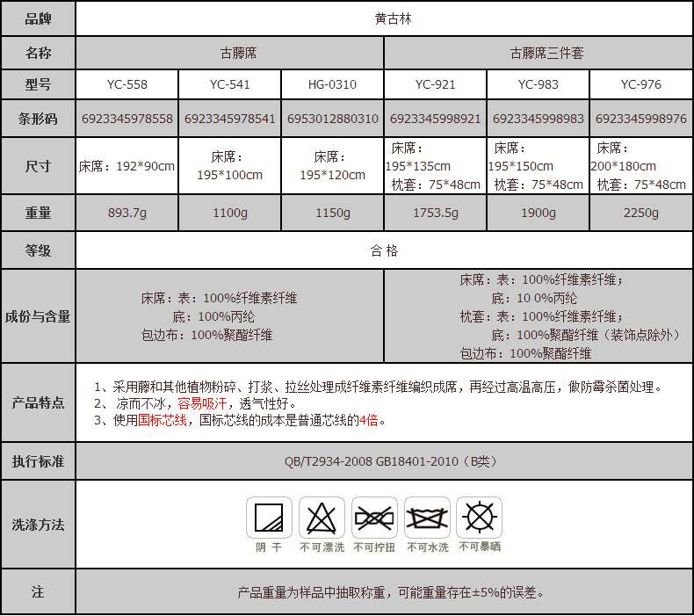Click the size 195*135cm
694x616 pixels.
tap(418, 166)
